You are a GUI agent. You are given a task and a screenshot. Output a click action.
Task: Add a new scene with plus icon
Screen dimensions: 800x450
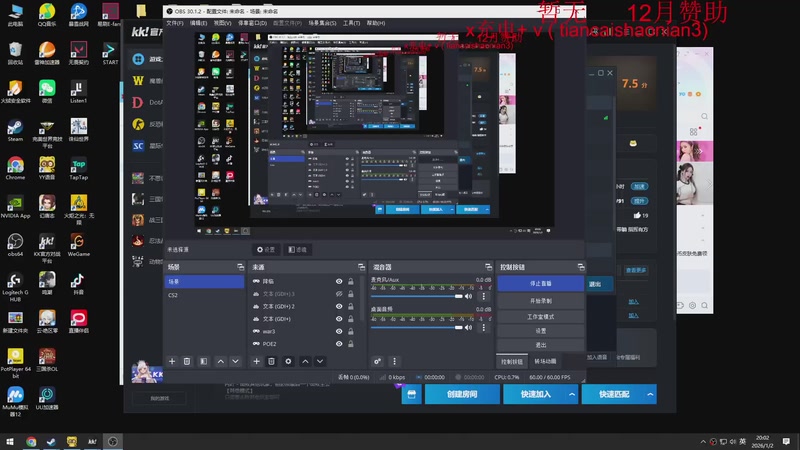tap(172, 361)
